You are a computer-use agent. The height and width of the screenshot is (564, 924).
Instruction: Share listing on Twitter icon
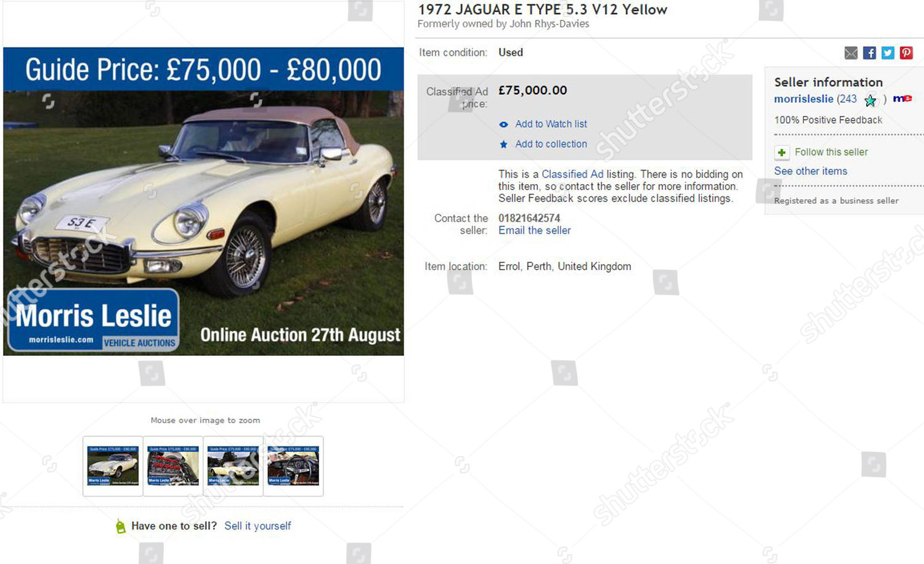(888, 53)
